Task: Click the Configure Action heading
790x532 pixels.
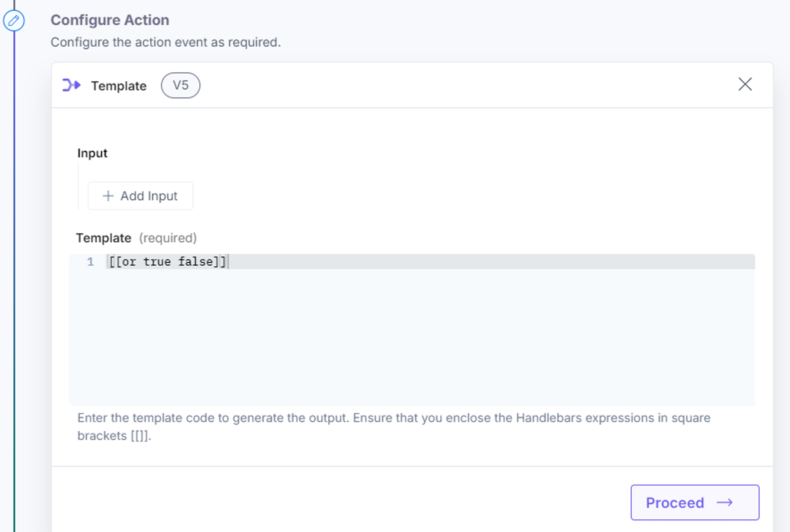Action: click(110, 20)
